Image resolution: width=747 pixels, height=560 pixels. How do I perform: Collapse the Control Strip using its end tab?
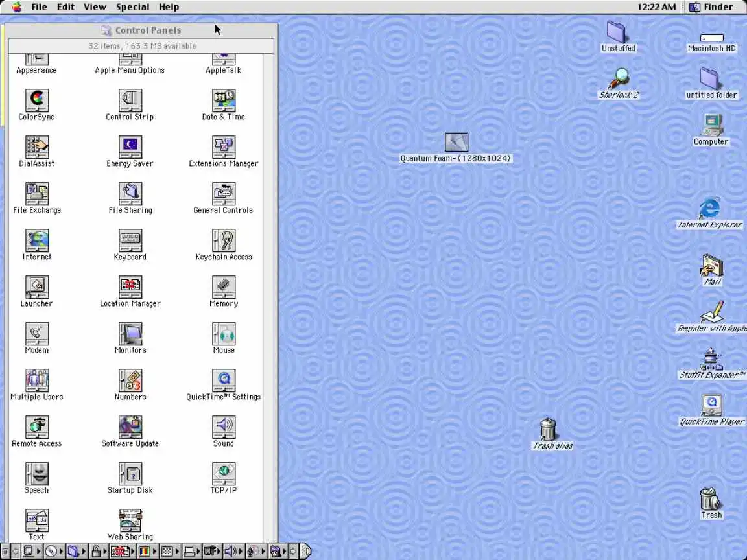pyautogui.click(x=306, y=552)
